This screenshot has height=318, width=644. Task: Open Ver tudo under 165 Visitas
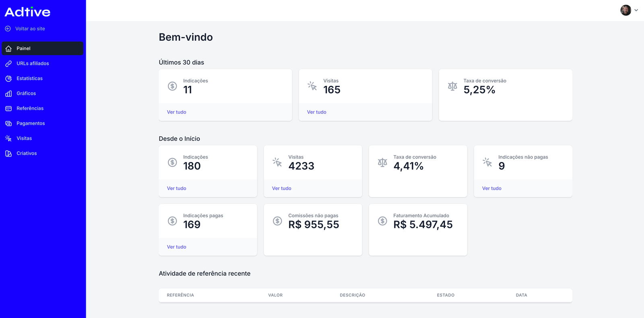tap(317, 112)
